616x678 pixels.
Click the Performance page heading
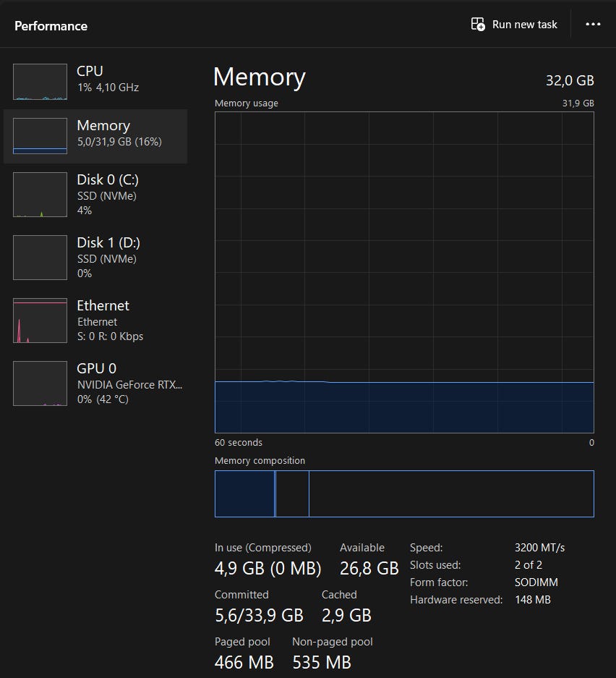pos(51,26)
